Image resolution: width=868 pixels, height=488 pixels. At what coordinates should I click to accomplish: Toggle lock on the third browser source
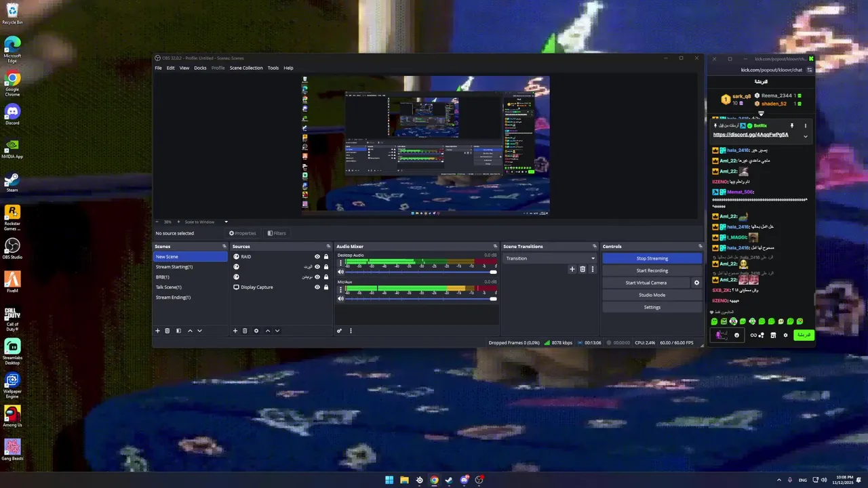(x=326, y=277)
